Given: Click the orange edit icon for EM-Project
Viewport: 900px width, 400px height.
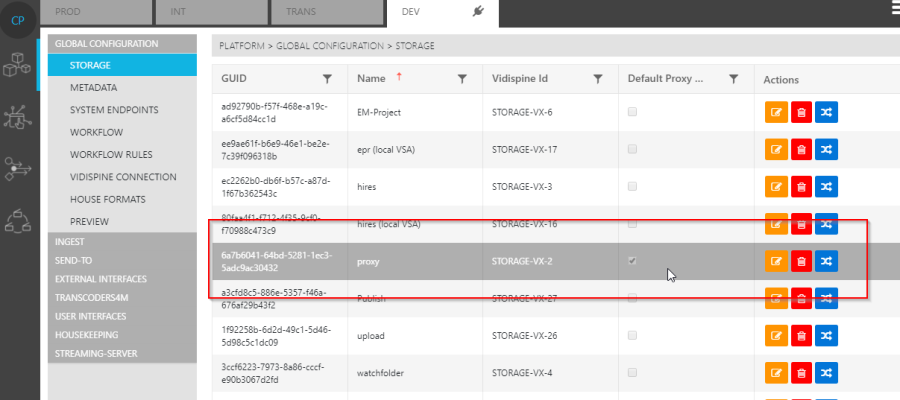Looking at the screenshot, I should pos(776,112).
